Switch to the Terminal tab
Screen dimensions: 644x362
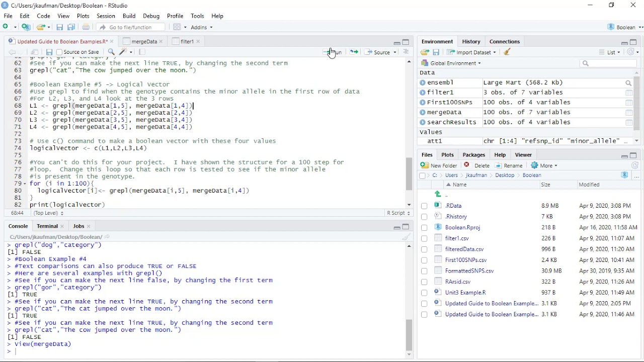(x=47, y=226)
